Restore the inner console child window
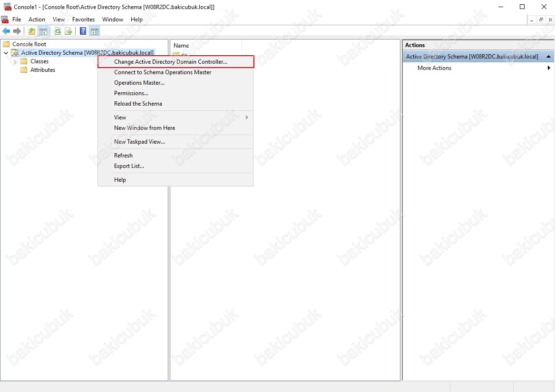 click(541, 20)
